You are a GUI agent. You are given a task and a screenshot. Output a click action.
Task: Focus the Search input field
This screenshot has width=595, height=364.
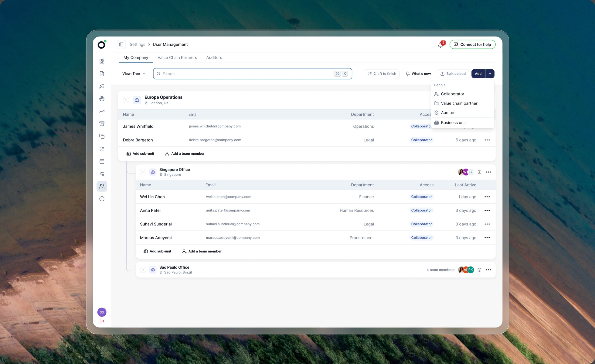click(x=253, y=74)
